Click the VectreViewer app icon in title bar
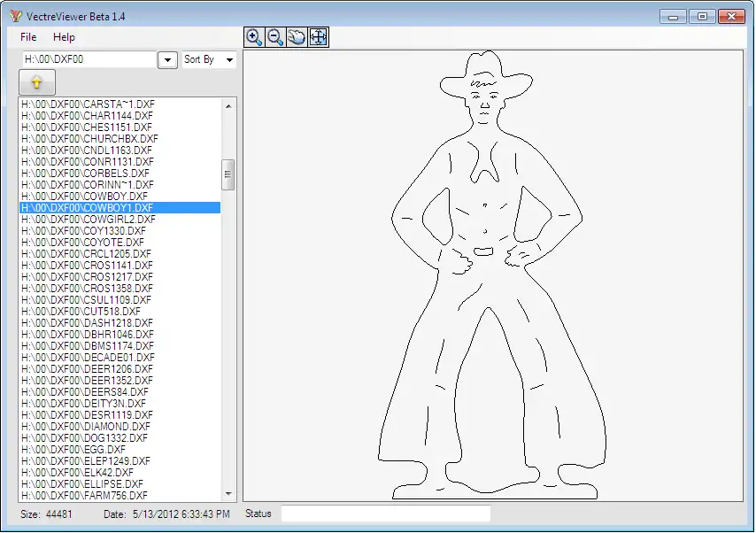 pyautogui.click(x=16, y=16)
